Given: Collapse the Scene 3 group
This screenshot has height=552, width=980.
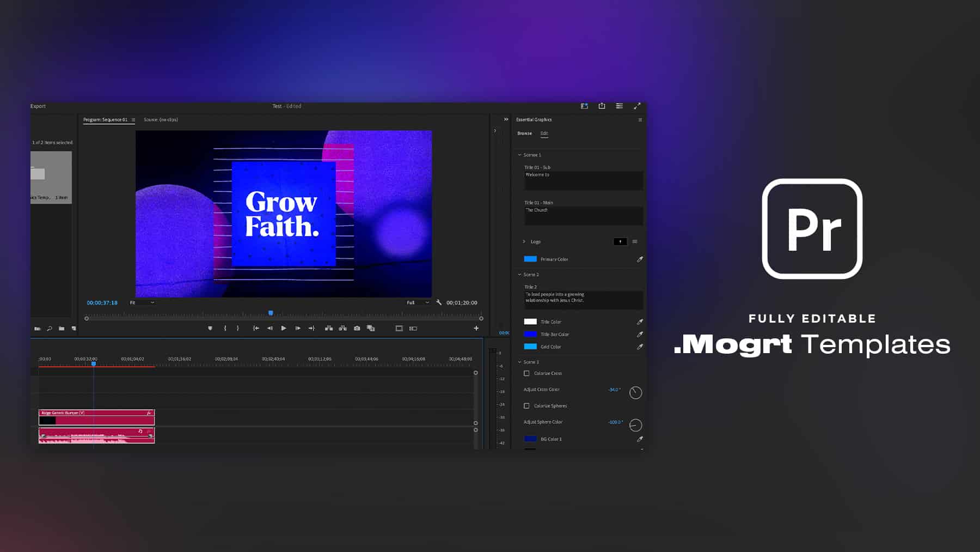Looking at the screenshot, I should tap(519, 362).
